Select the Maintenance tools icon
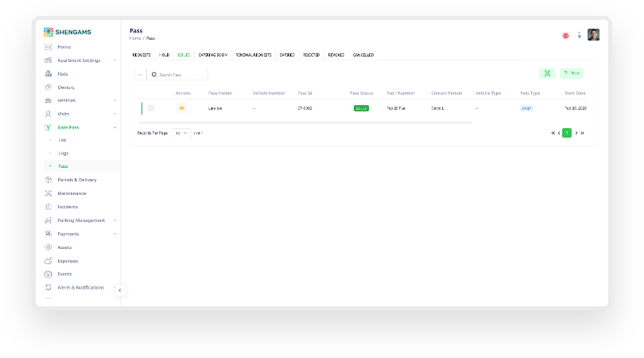This screenshot has height=358, width=644. pyautogui.click(x=48, y=193)
